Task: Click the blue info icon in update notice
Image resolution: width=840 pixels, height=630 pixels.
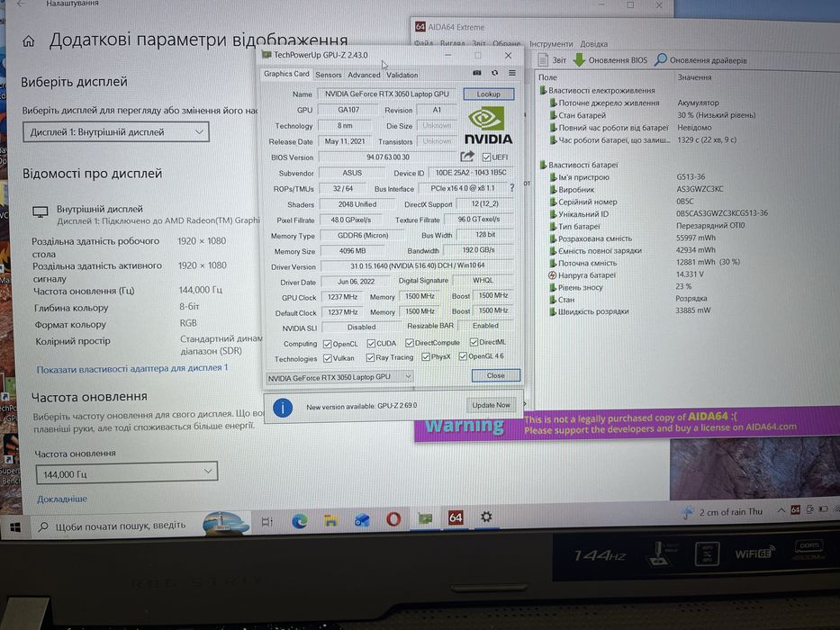Action: tap(283, 408)
